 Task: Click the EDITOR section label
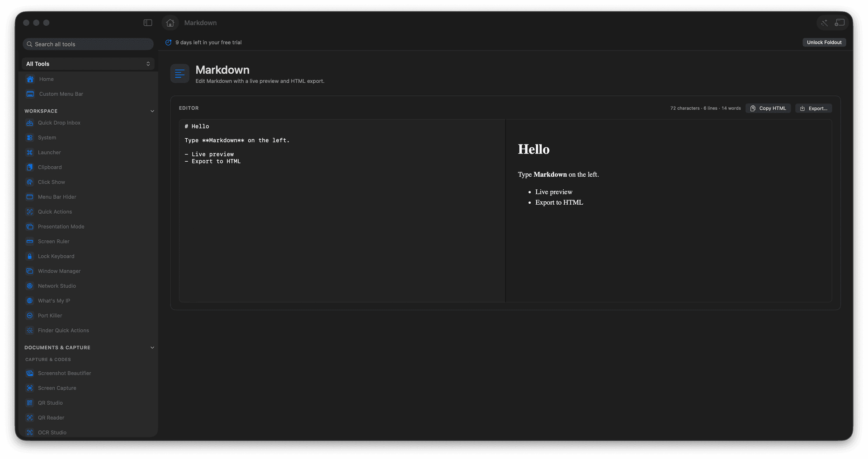tap(189, 108)
